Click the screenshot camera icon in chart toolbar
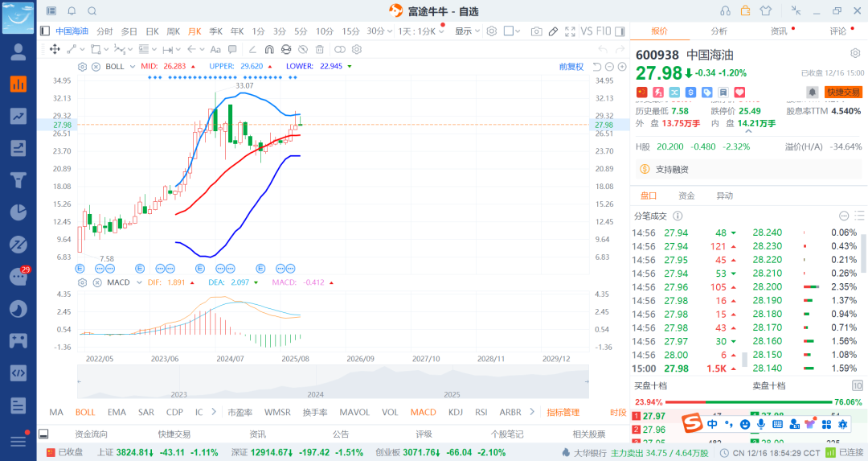 coord(536,31)
